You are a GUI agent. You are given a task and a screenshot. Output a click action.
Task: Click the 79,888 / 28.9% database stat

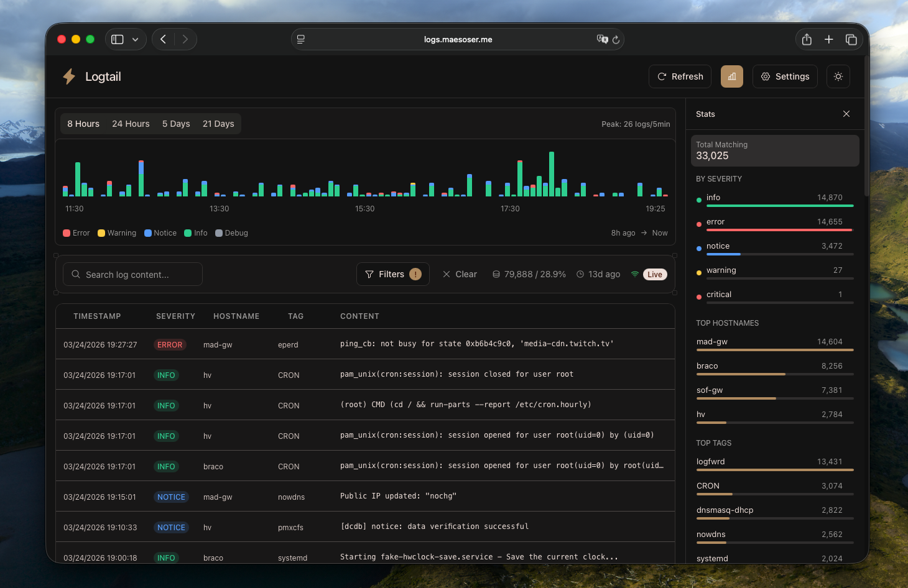pos(529,274)
